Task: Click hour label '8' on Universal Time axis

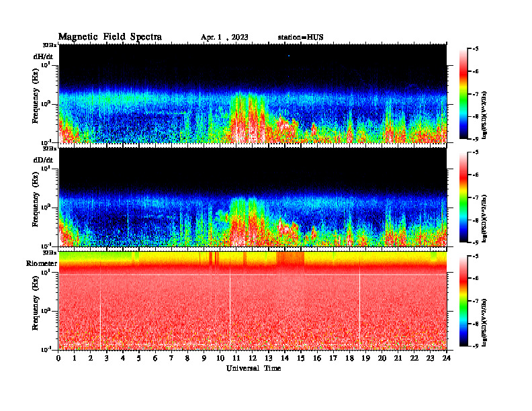Action: [x=187, y=359]
